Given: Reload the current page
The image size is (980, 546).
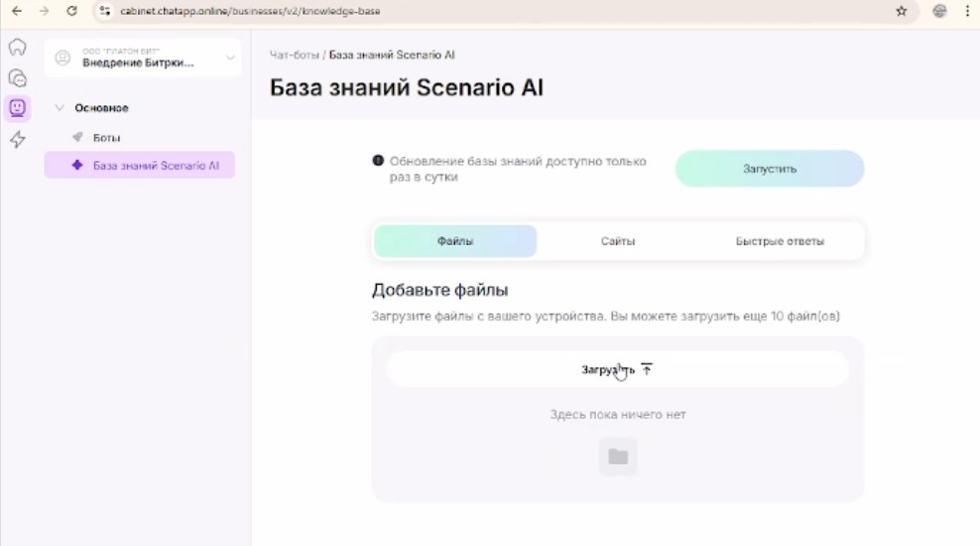Looking at the screenshot, I should pyautogui.click(x=71, y=11).
